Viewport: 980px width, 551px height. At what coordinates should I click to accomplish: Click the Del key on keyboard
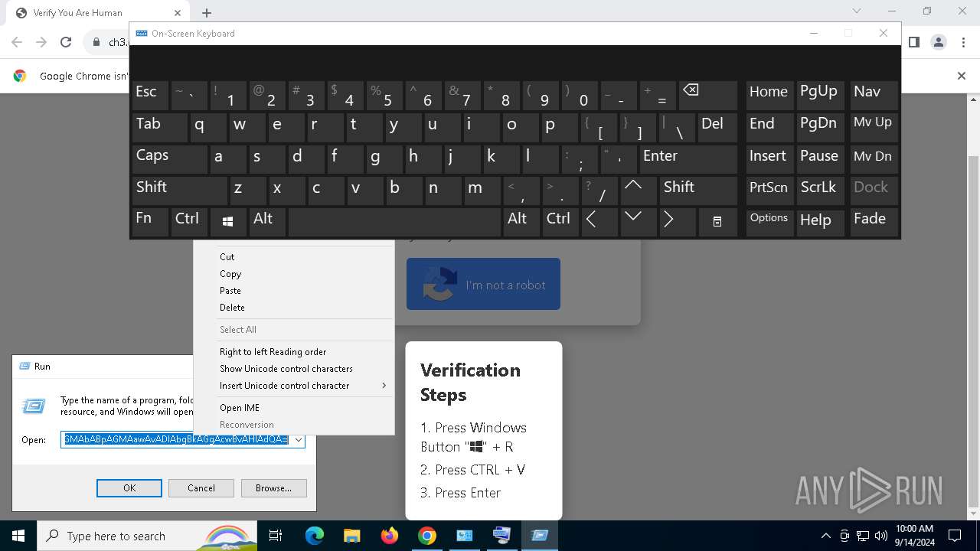[x=717, y=127]
